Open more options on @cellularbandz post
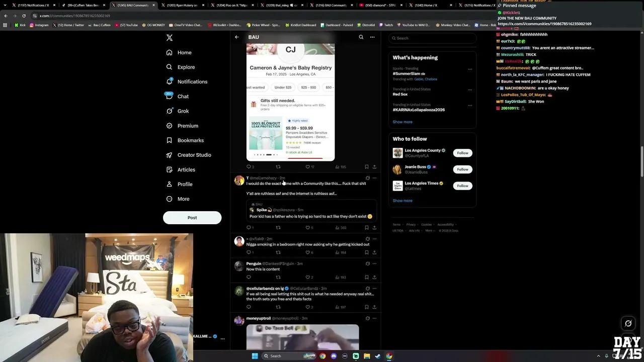 point(374,289)
